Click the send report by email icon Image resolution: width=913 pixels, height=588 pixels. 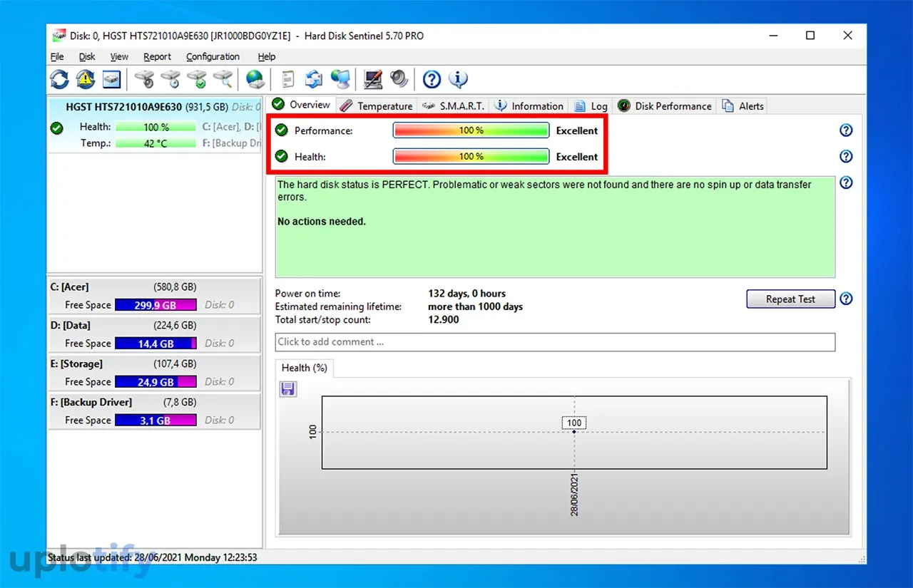pos(314,79)
